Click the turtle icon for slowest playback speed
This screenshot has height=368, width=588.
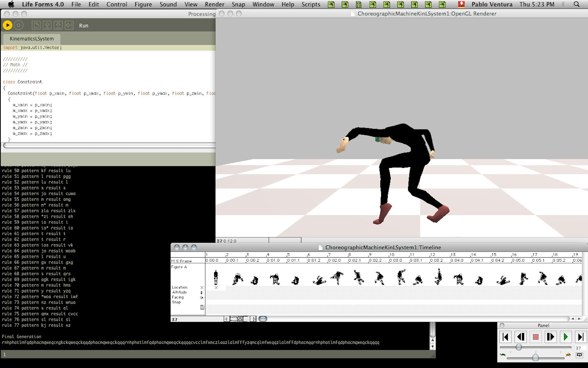[x=502, y=355]
